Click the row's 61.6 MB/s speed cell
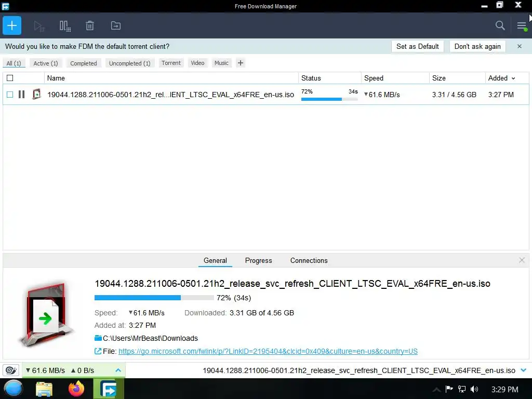 [382, 95]
